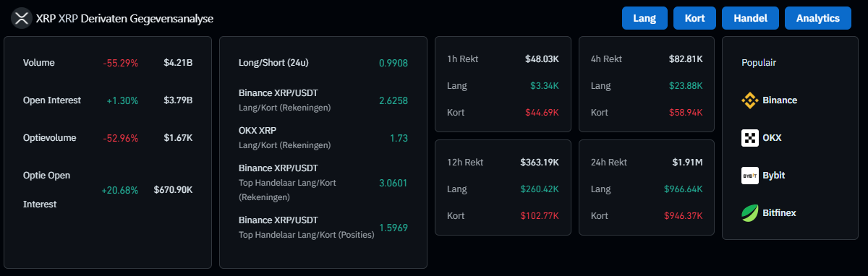868x276 pixels.
Task: Click the Open Interest $3.79B value
Action: pyautogui.click(x=178, y=100)
